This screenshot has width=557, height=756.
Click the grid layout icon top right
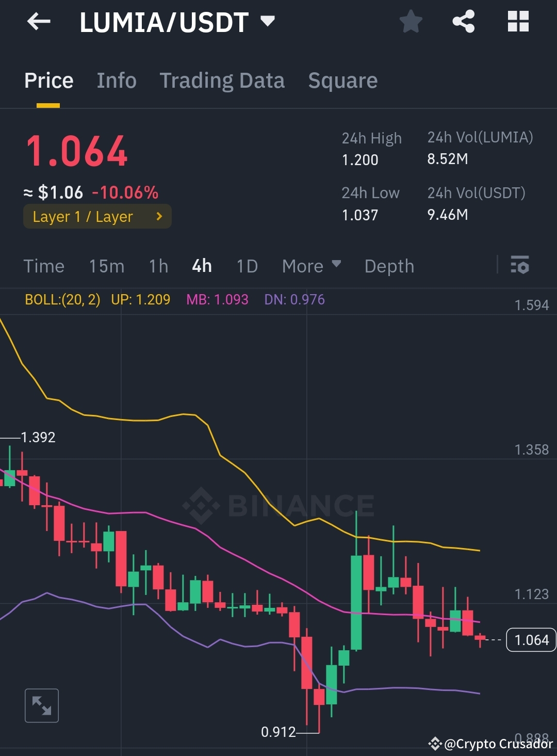coord(518,21)
